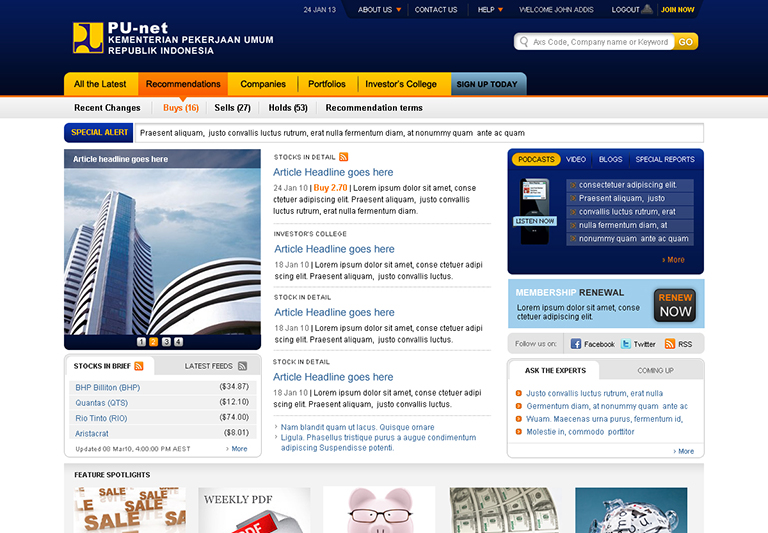Click the Stocks in Brief RSS icon

[139, 366]
